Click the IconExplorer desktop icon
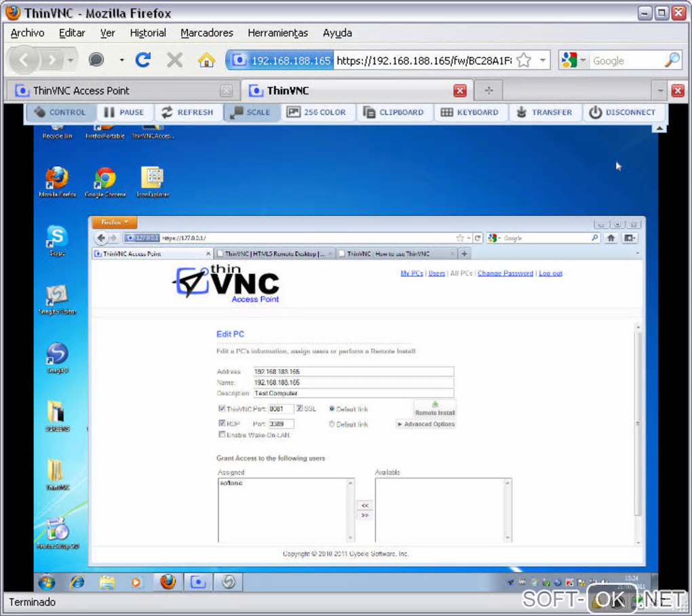This screenshot has width=692, height=616. click(153, 182)
